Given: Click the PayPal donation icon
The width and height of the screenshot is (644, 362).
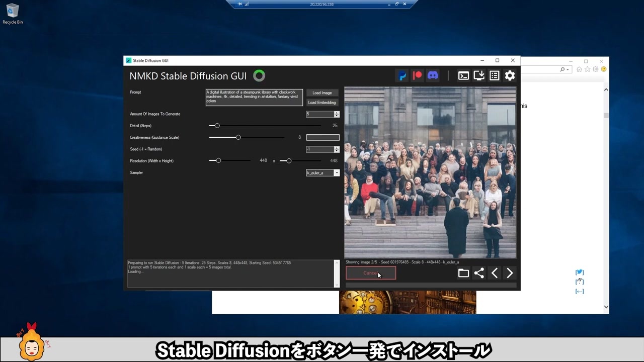Looking at the screenshot, I should [x=402, y=75].
